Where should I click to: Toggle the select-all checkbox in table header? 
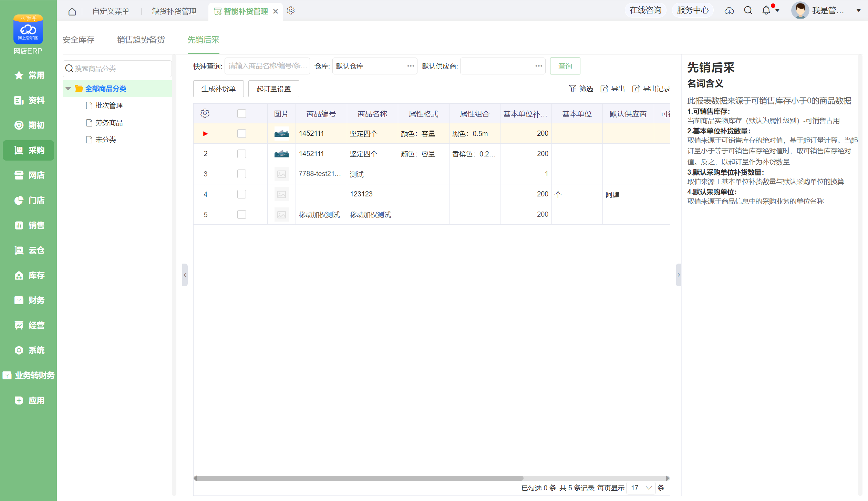coord(241,114)
